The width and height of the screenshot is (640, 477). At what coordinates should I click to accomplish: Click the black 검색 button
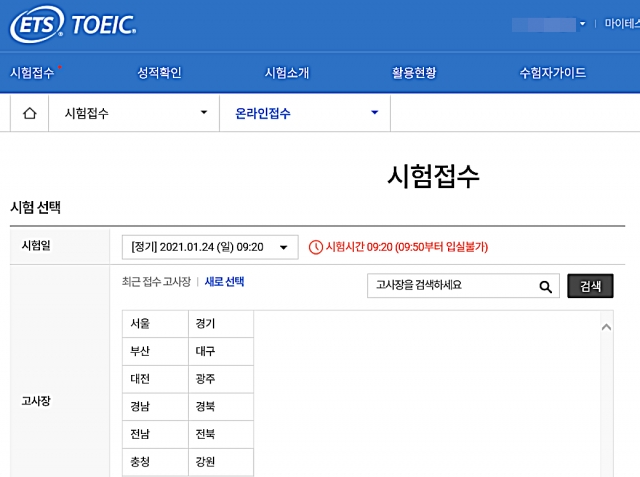click(590, 286)
